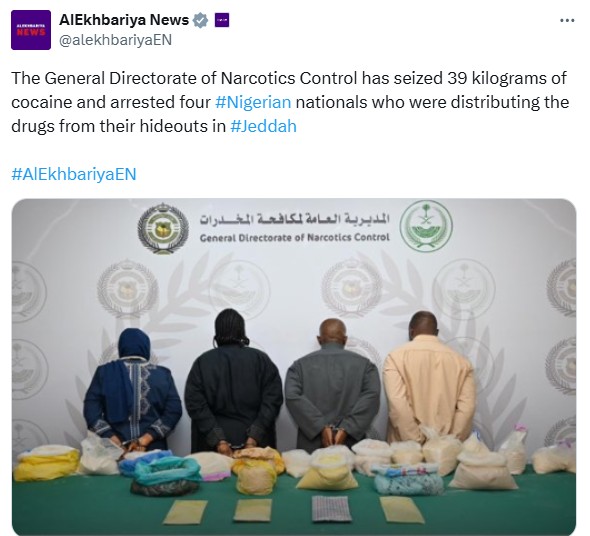Click the yellow bag on table's left end

click(47, 463)
